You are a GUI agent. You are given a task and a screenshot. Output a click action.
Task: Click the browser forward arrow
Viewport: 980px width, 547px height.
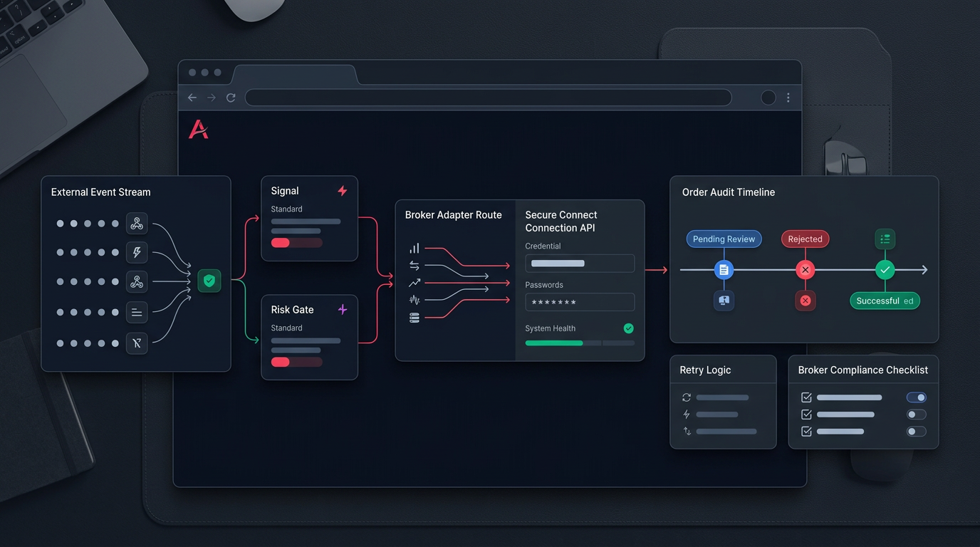point(212,98)
